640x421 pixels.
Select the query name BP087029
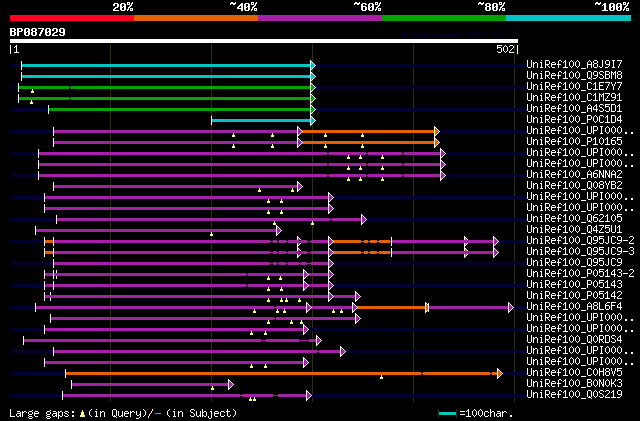[x=38, y=32]
